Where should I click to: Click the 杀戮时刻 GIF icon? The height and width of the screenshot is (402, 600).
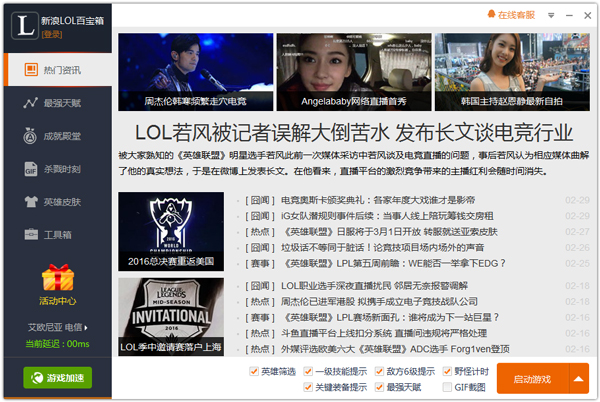[31, 169]
